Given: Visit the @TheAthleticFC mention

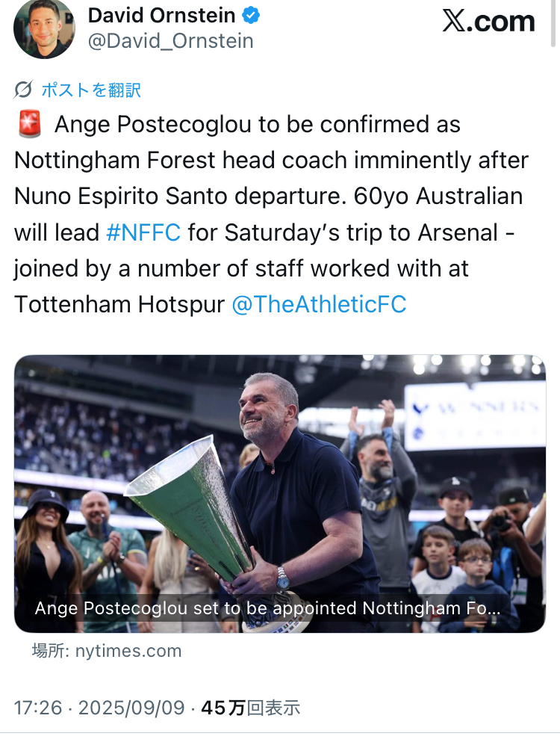Looking at the screenshot, I should (319, 304).
